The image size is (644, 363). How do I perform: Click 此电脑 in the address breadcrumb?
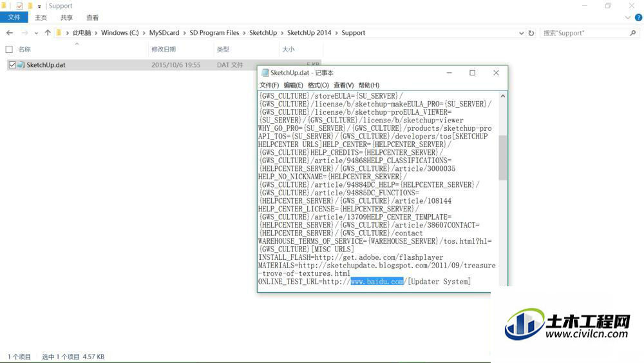click(x=82, y=33)
